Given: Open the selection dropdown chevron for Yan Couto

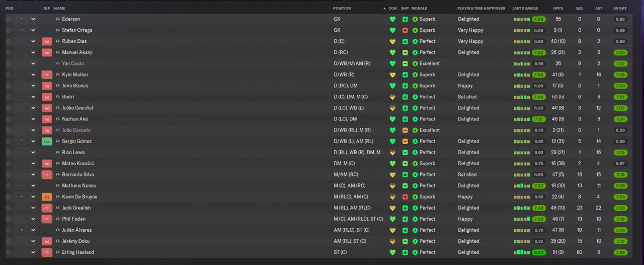Looking at the screenshot, I should tap(33, 63).
